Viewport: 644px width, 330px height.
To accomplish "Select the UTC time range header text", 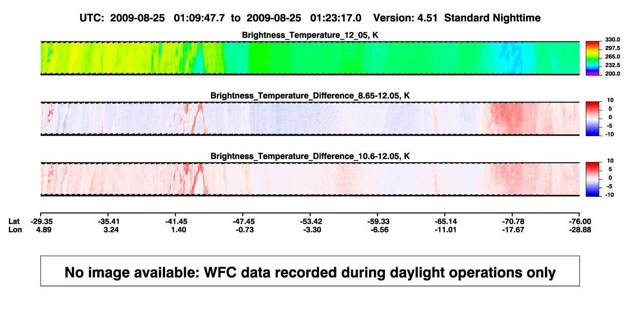I will pos(220,18).
